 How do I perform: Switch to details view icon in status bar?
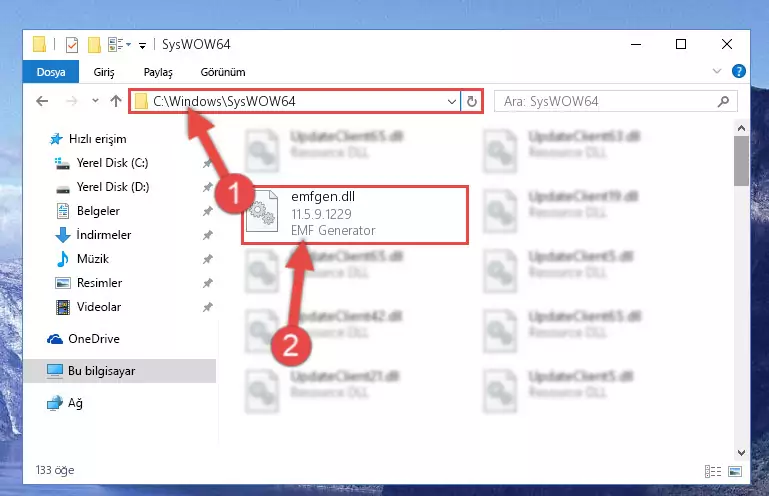point(713,471)
